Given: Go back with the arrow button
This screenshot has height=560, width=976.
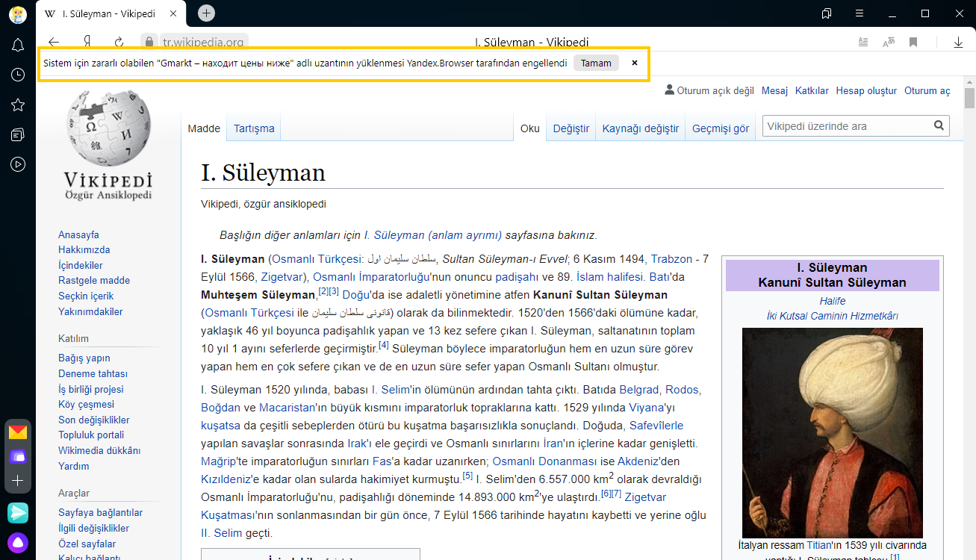Looking at the screenshot, I should (53, 43).
